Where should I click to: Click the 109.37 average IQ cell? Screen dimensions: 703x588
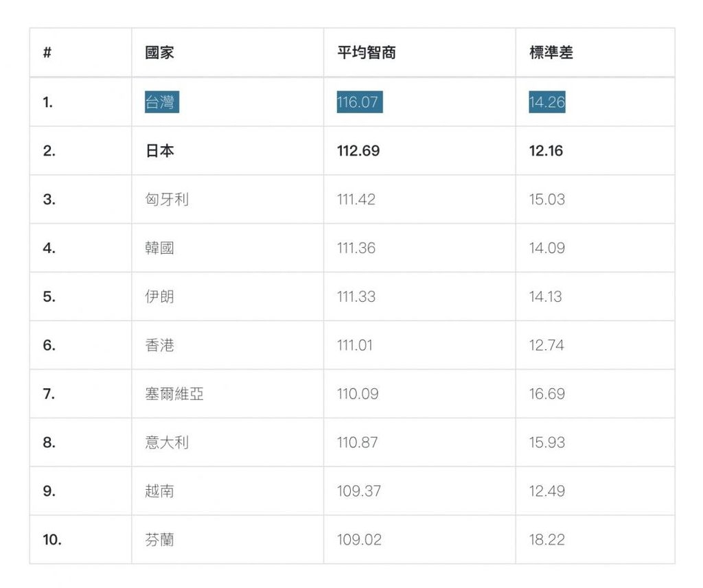[x=358, y=491]
